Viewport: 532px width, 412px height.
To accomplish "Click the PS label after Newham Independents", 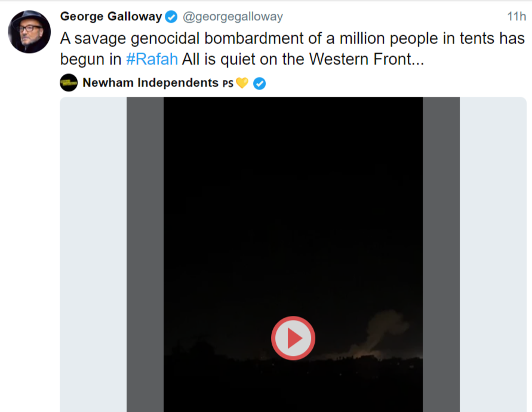I will (x=227, y=83).
